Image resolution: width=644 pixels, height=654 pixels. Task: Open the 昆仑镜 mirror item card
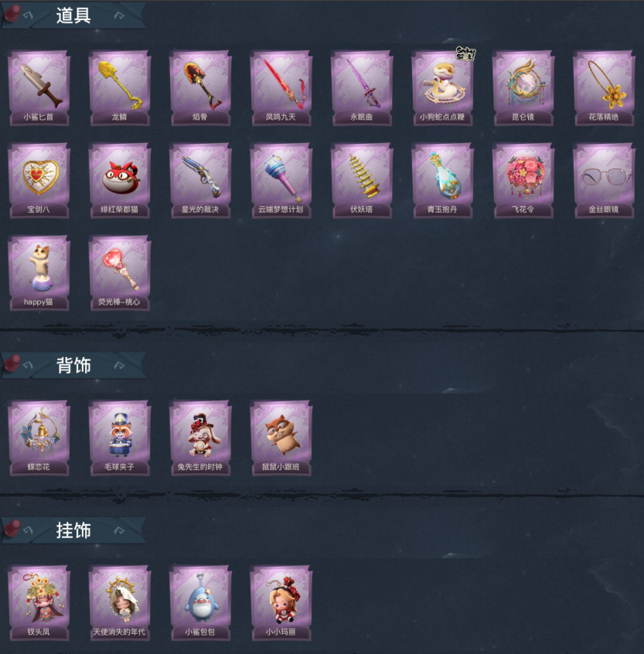pyautogui.click(x=523, y=88)
